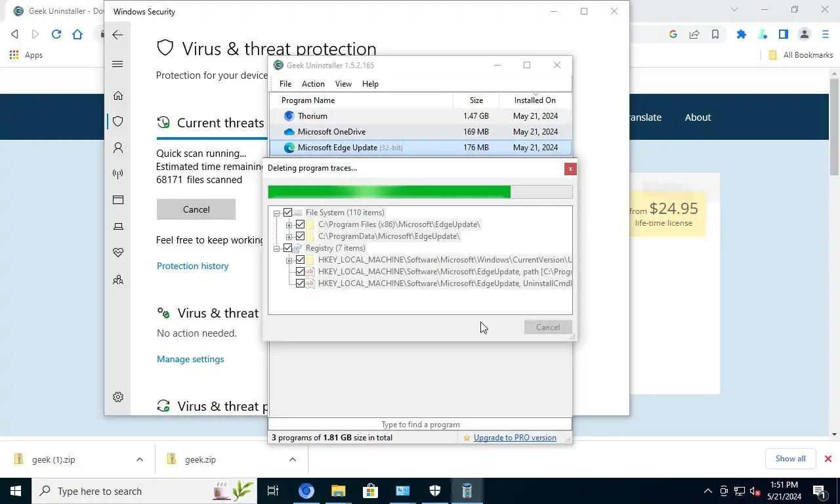
Task: Bookmark this page with star icon
Action: pyautogui.click(x=715, y=34)
